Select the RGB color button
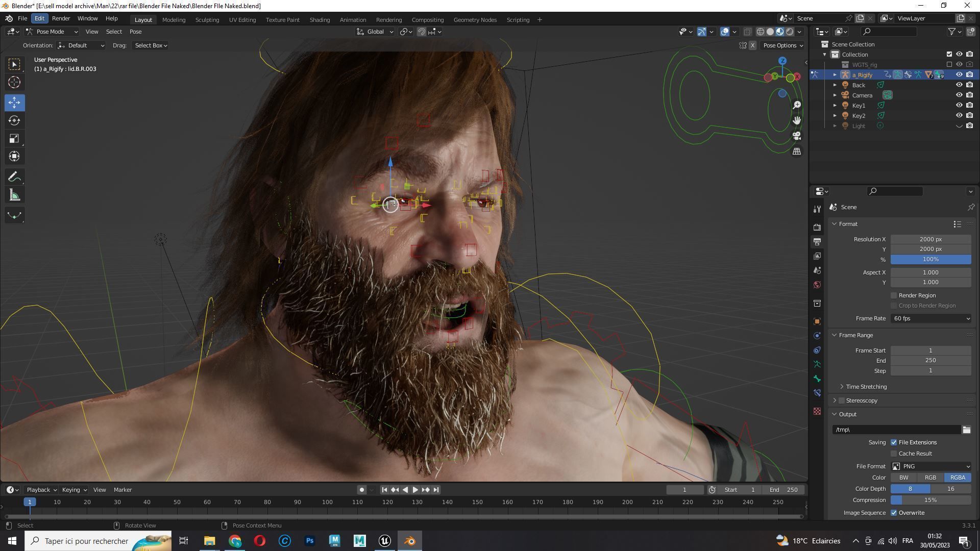980x551 pixels. (930, 478)
